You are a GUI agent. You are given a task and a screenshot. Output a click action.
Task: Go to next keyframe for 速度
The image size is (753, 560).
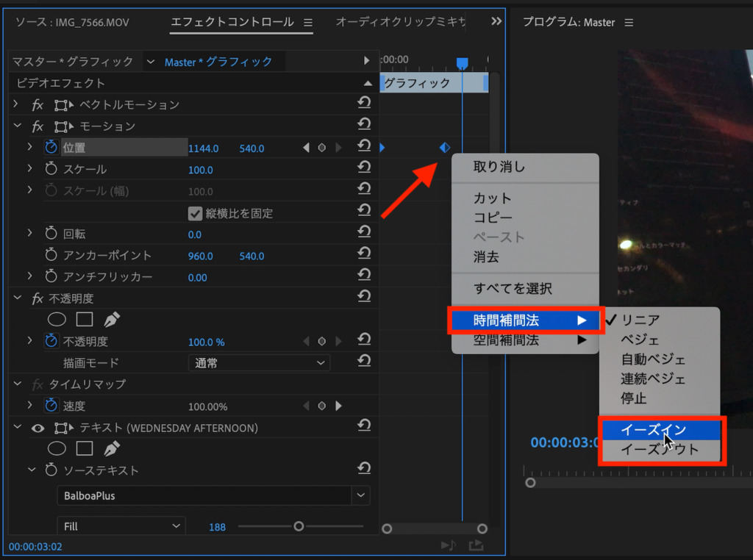coord(338,406)
